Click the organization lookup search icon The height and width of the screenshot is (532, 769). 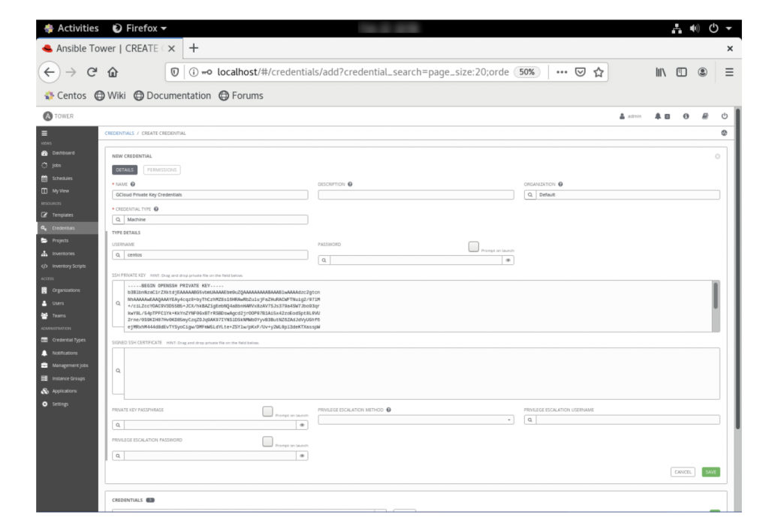(529, 195)
